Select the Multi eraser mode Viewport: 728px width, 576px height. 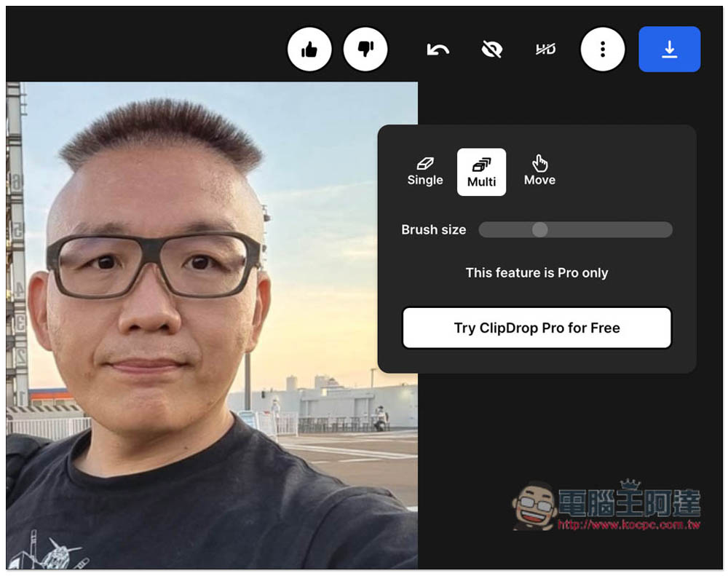481,172
